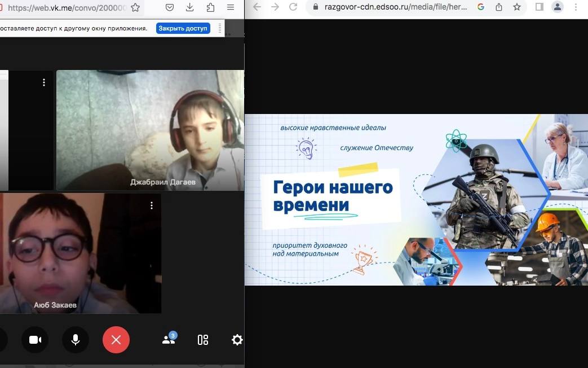Viewport: 588px width, 368px height.
Task: Select Джабраил Дагаев's video tile
Action: (x=150, y=130)
